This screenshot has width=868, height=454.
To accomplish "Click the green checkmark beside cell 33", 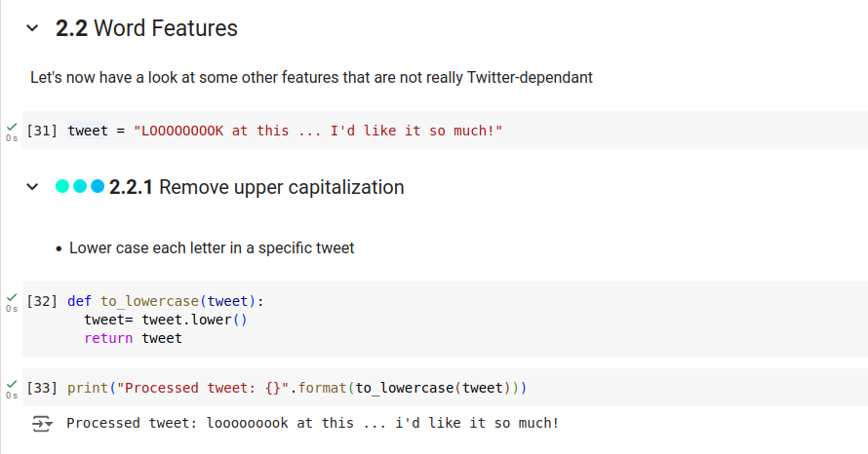I will point(11,385).
